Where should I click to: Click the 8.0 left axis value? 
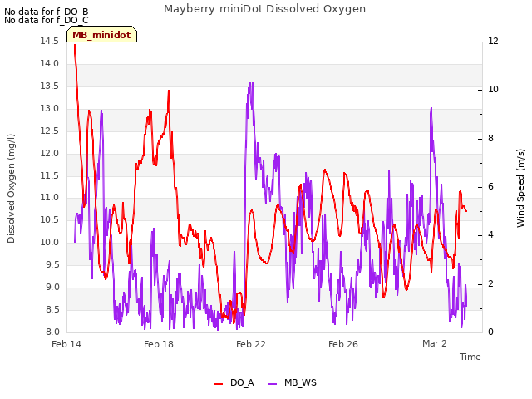(52, 332)
